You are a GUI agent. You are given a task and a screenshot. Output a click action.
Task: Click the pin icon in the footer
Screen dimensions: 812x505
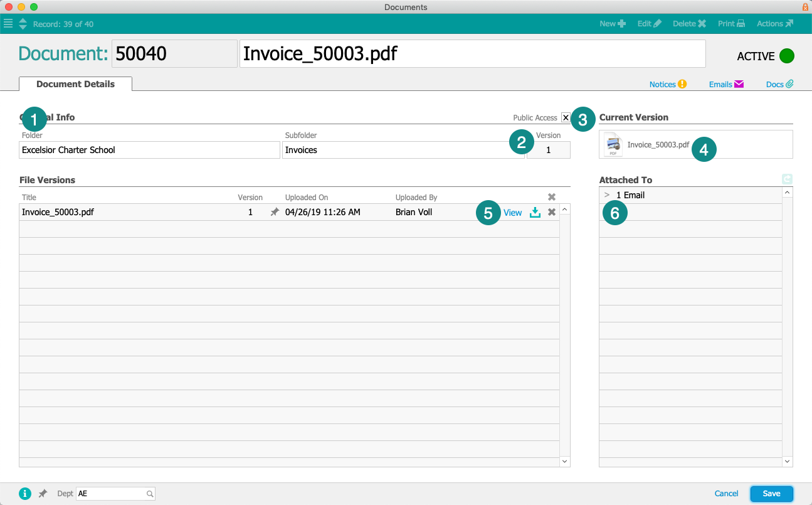click(43, 494)
